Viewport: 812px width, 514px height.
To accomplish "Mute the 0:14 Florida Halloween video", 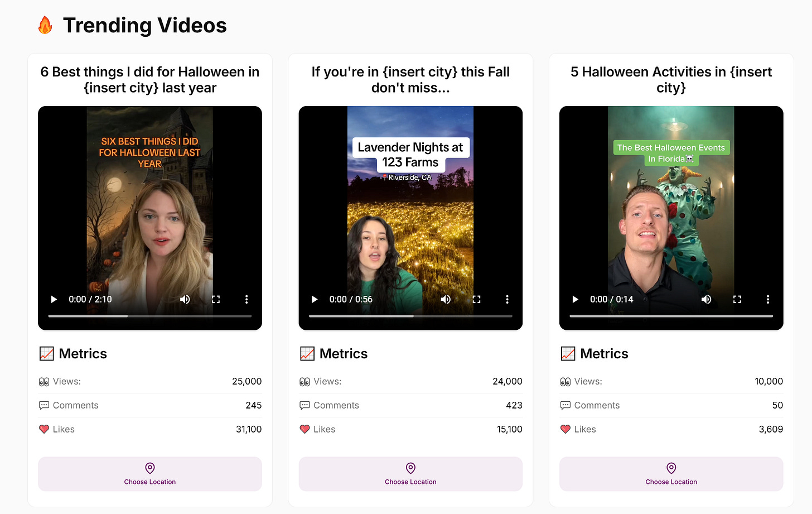I will 707,299.
